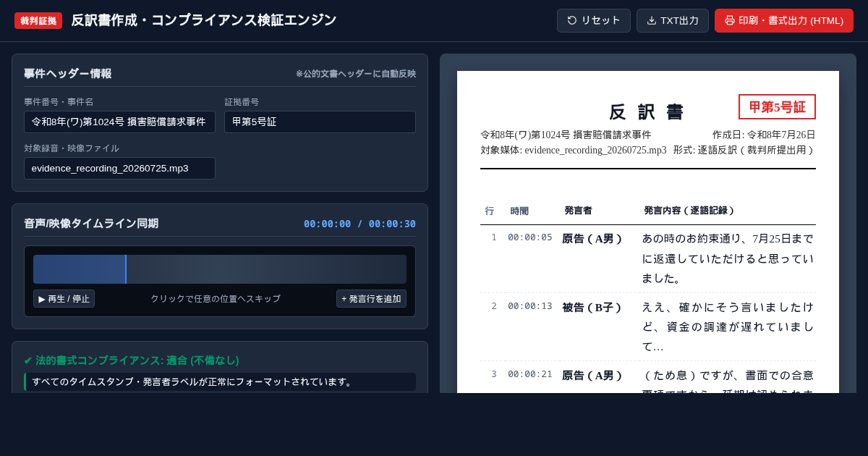
Task: Click the document case line 令和8年(ワ)第1024号
Action: tap(566, 135)
